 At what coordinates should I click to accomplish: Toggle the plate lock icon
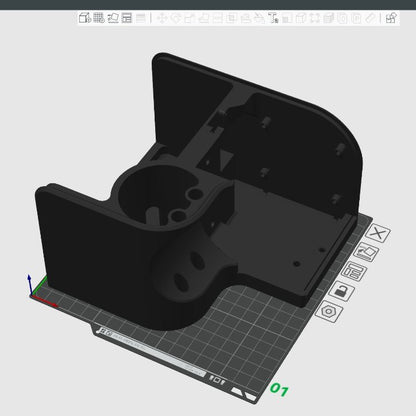[x=341, y=291]
